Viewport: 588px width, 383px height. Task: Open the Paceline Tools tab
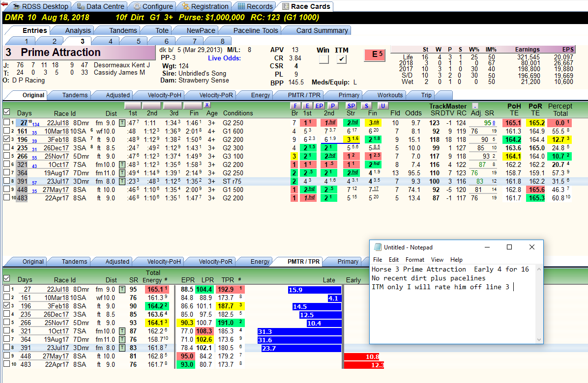pyautogui.click(x=255, y=30)
